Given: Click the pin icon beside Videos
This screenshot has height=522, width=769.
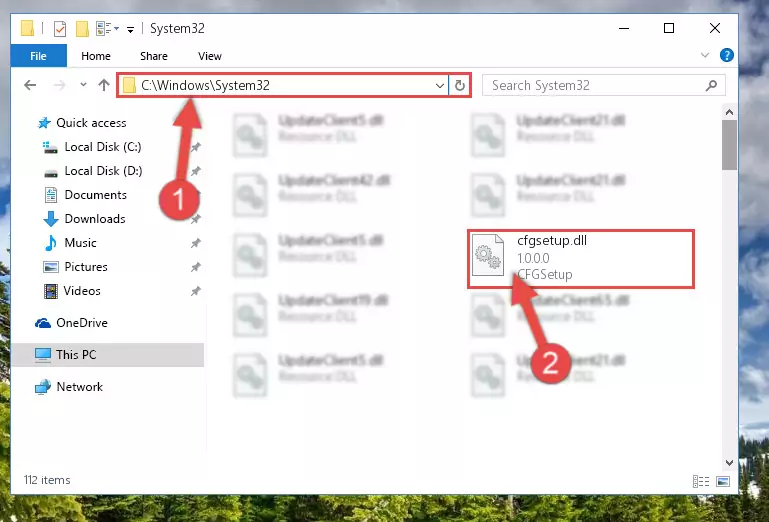Looking at the screenshot, I should (x=195, y=291).
